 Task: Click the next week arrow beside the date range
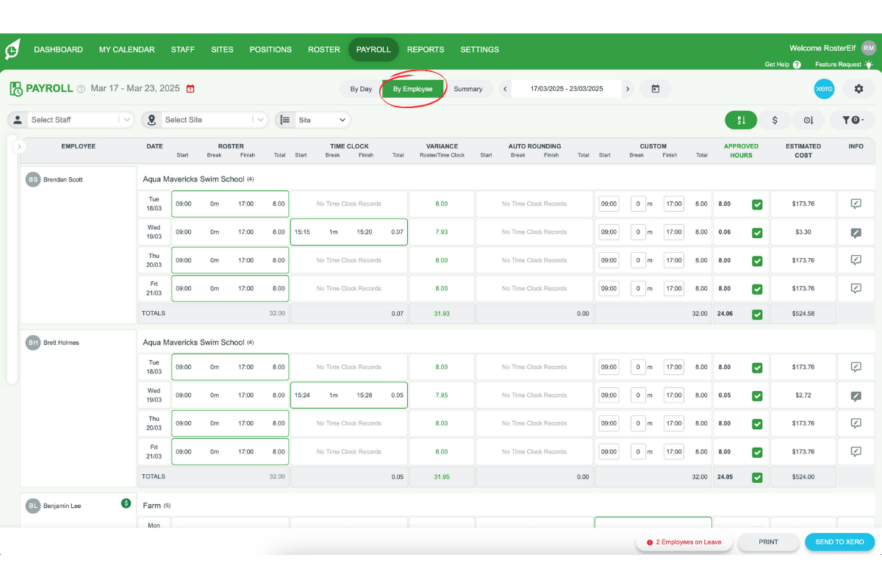pos(628,88)
